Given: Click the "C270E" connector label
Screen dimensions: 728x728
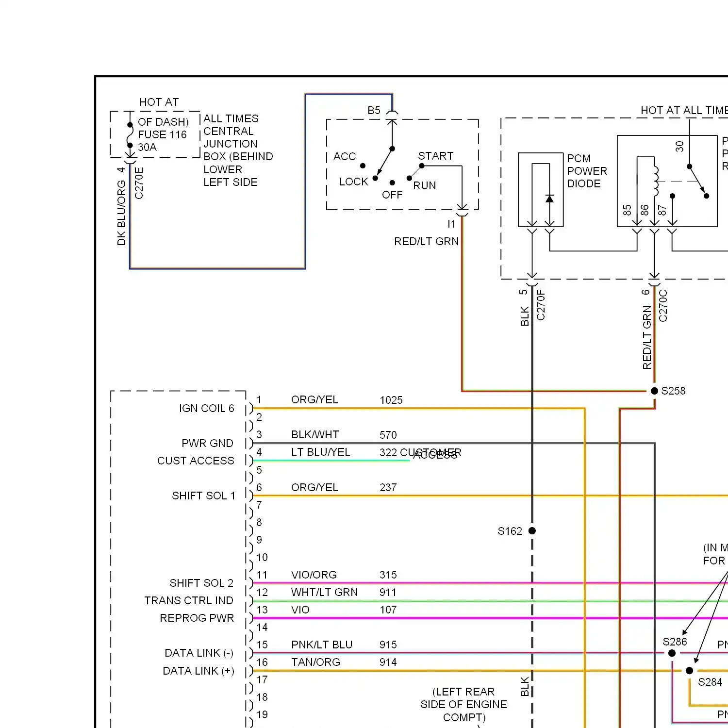Looking at the screenshot, I should pyautogui.click(x=139, y=183).
